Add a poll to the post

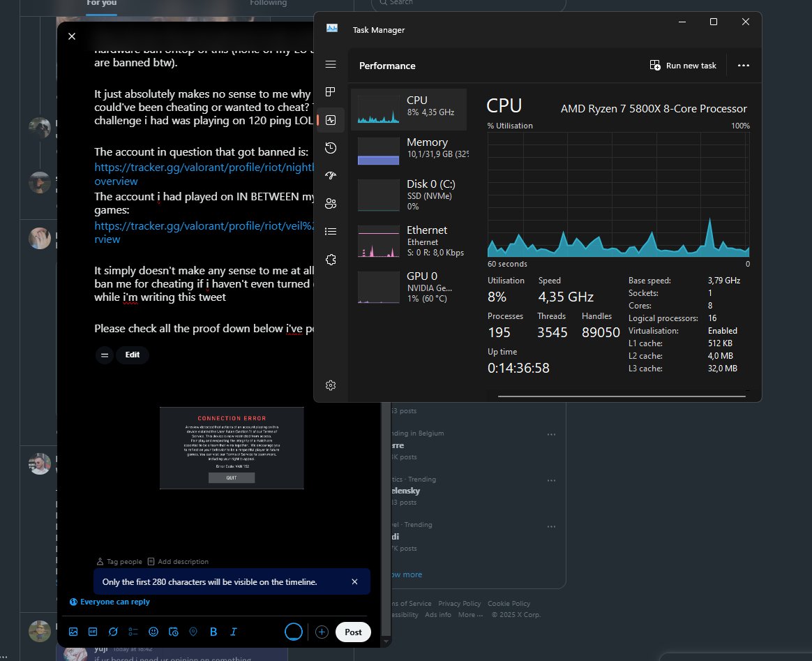(x=133, y=632)
